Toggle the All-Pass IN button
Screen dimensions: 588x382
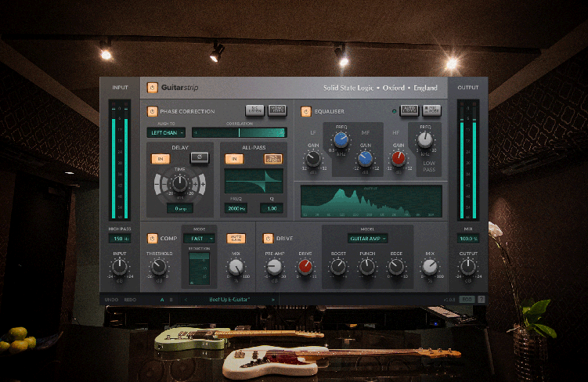click(234, 159)
